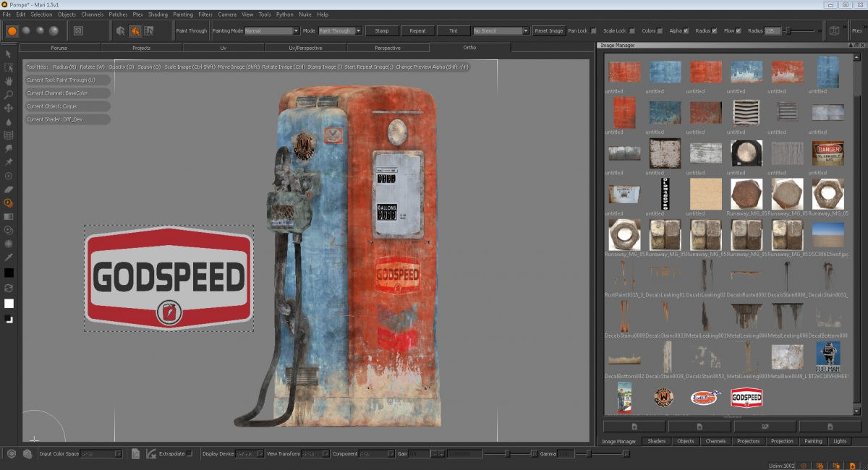Toggle the Pan Lock checkbox
Image resolution: width=868 pixels, height=470 pixels.
(x=593, y=31)
